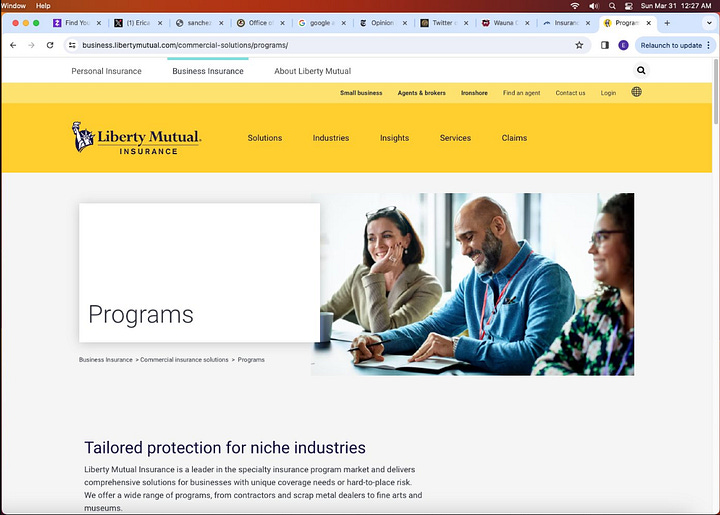This screenshot has width=720, height=515.
Task: Open the macOS Window menu
Action: pyautogui.click(x=13, y=6)
